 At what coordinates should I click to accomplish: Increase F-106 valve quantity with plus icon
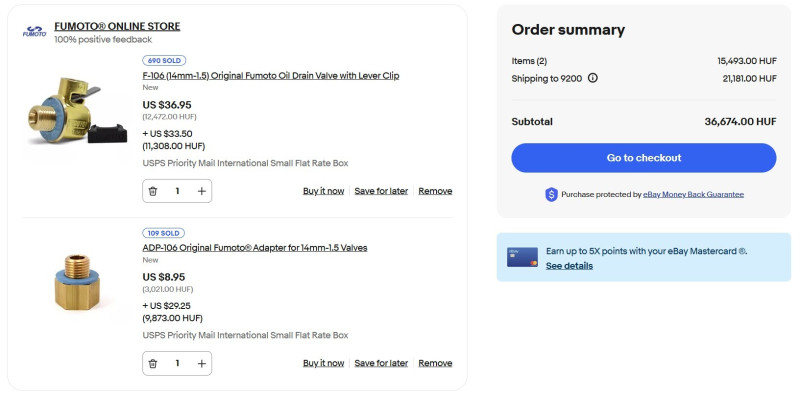[x=202, y=191]
